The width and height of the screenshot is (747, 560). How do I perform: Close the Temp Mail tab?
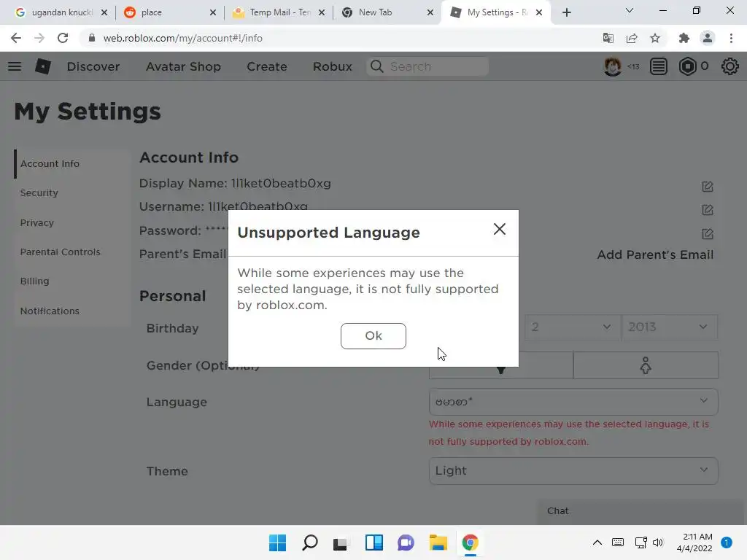point(322,12)
